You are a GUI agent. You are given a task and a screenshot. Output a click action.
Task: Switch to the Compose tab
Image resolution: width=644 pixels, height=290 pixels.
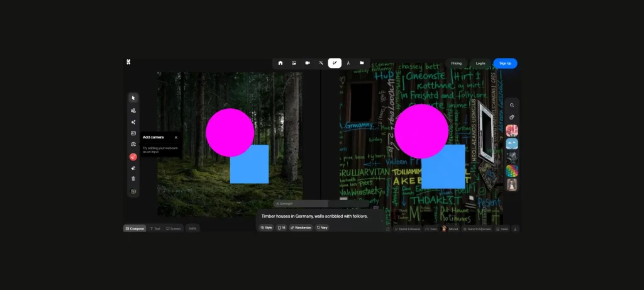pos(135,228)
